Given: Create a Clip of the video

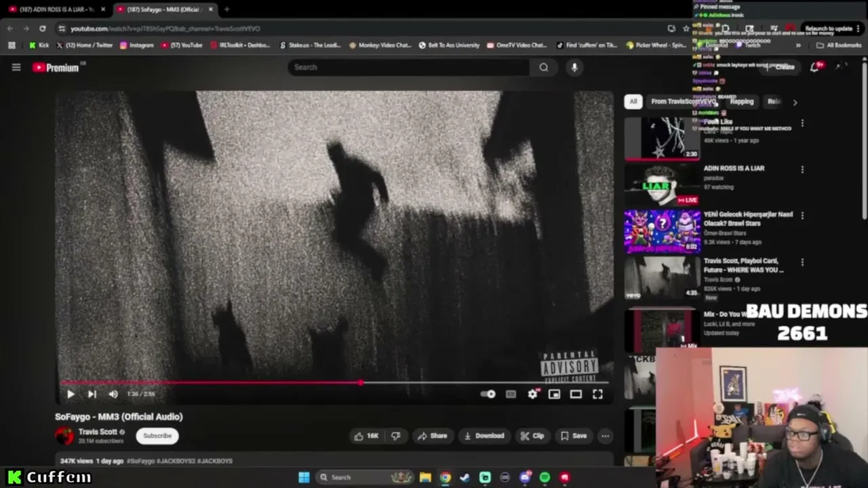Looking at the screenshot, I should (532, 436).
